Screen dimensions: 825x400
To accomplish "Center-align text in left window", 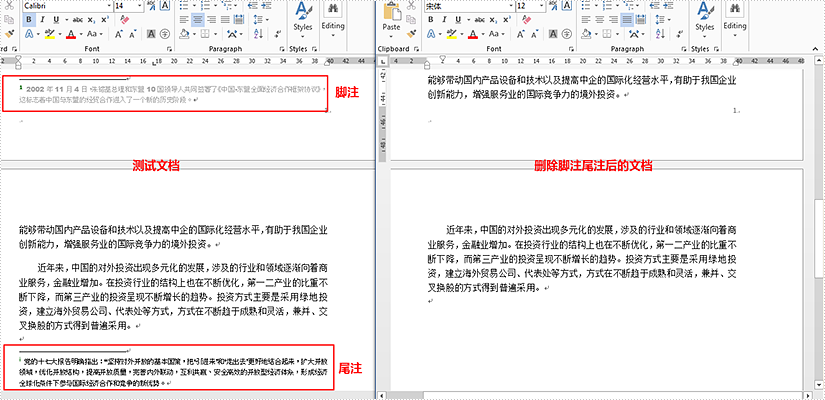I will coord(199,20).
